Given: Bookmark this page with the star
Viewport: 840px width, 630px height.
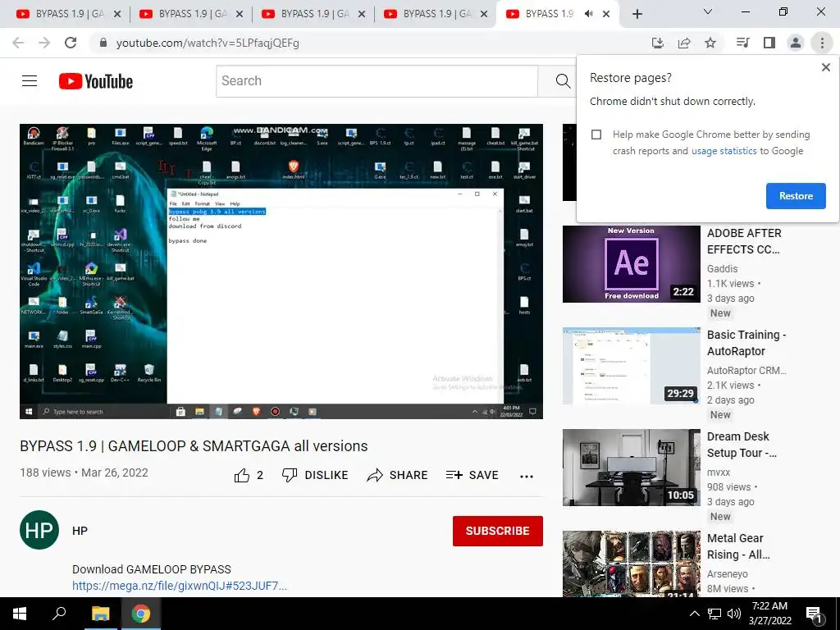Looking at the screenshot, I should (x=710, y=43).
